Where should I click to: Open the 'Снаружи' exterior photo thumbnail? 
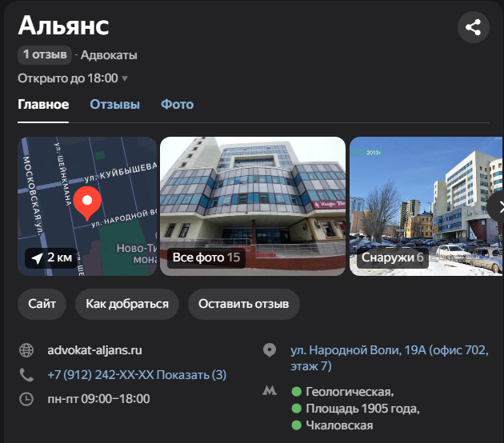click(426, 206)
